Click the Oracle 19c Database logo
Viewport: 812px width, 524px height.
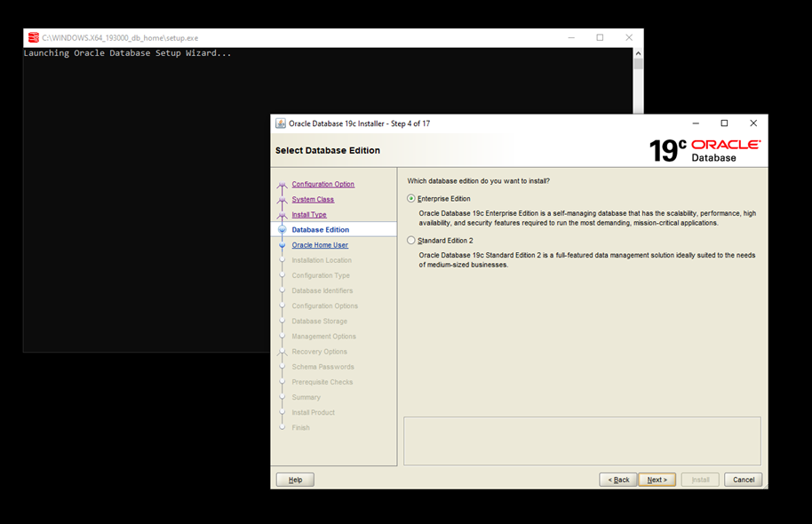pyautogui.click(x=705, y=150)
